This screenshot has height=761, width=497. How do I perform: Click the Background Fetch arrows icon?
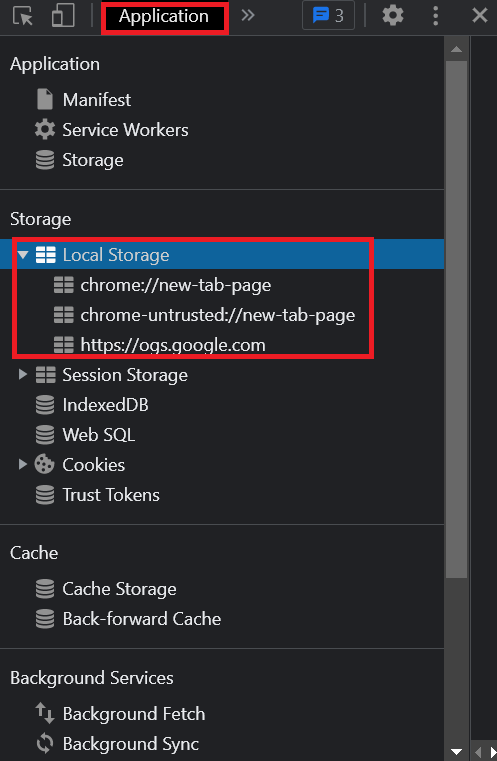click(45, 713)
